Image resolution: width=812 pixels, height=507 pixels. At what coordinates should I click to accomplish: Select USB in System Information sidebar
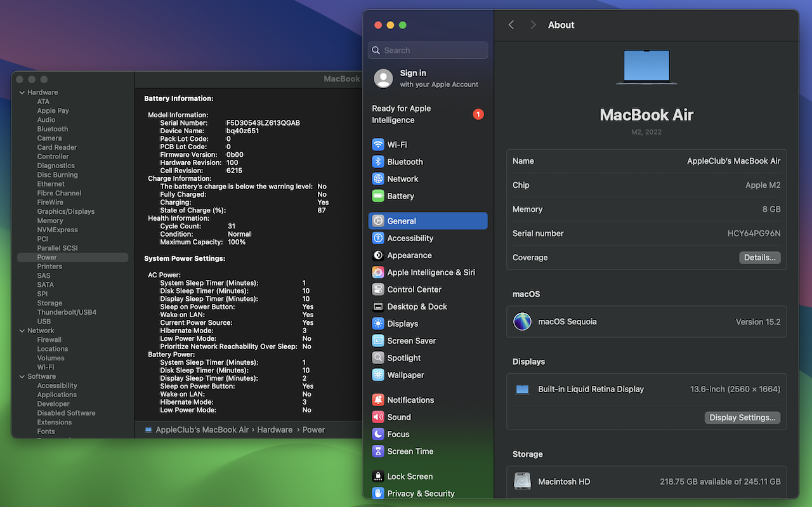[x=44, y=322]
